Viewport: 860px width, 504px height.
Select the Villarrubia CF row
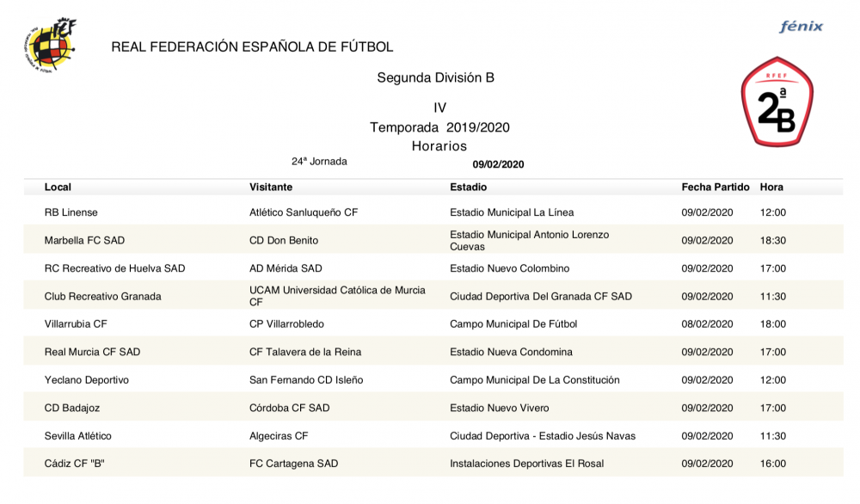coord(76,324)
